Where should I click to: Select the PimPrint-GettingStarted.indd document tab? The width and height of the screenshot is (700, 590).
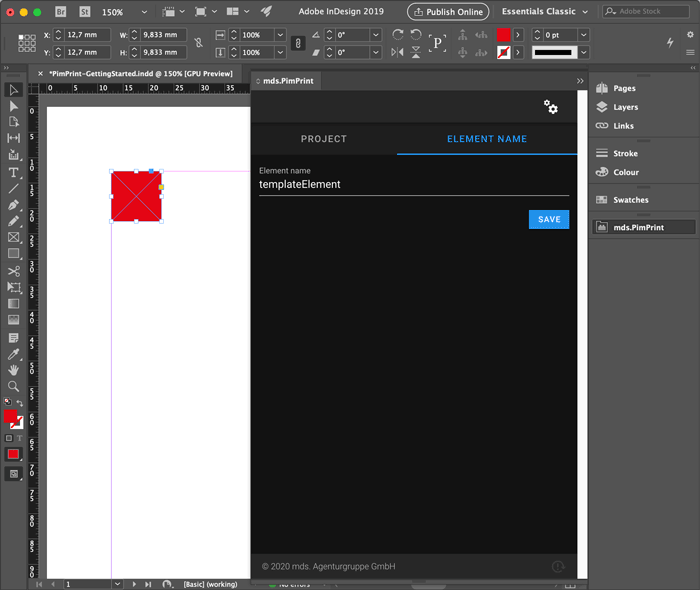click(x=141, y=74)
